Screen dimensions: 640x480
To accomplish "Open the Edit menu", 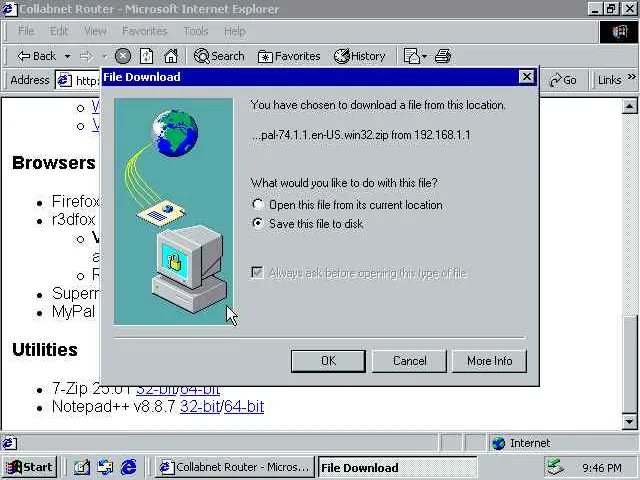I will [59, 31].
